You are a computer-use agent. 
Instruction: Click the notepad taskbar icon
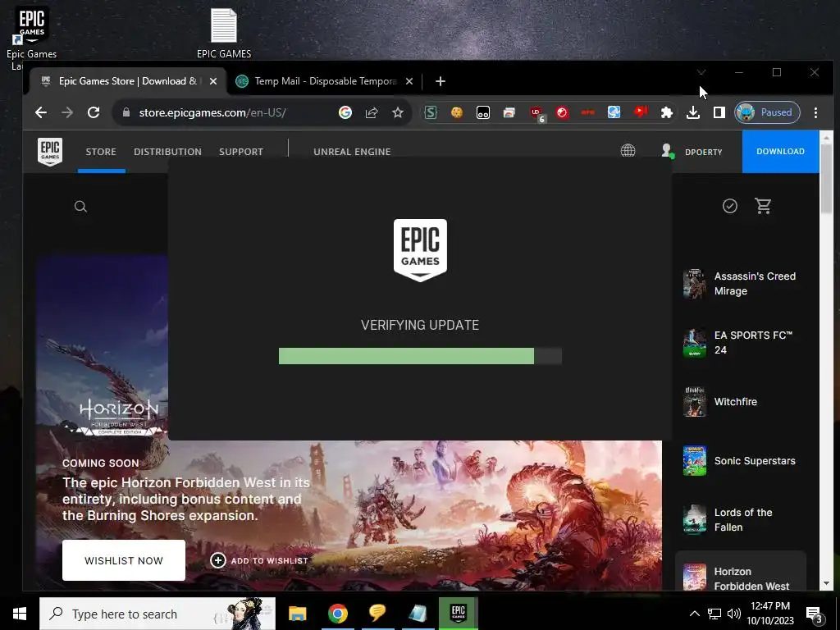click(x=418, y=614)
